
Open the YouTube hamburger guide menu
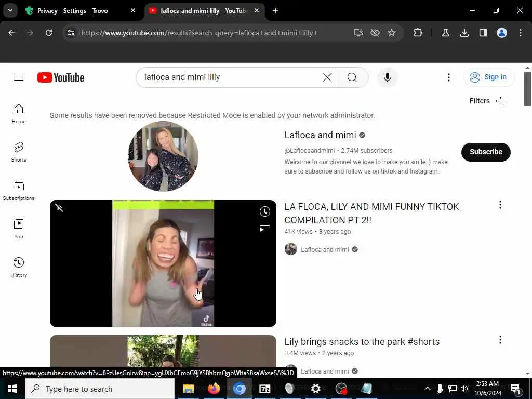(19, 77)
